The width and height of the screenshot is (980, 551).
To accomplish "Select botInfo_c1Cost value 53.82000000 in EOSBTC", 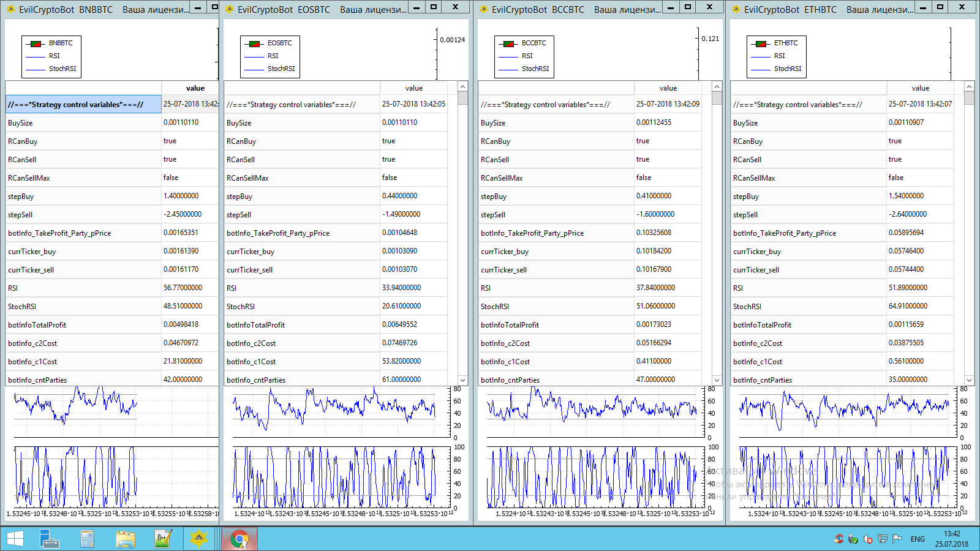I will (x=413, y=361).
